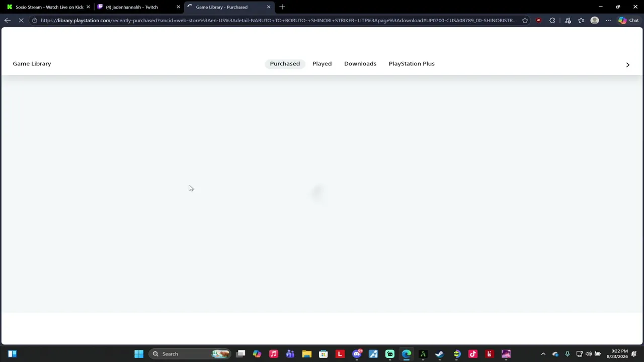
Task: Click the Game Library heading
Action: point(32,64)
